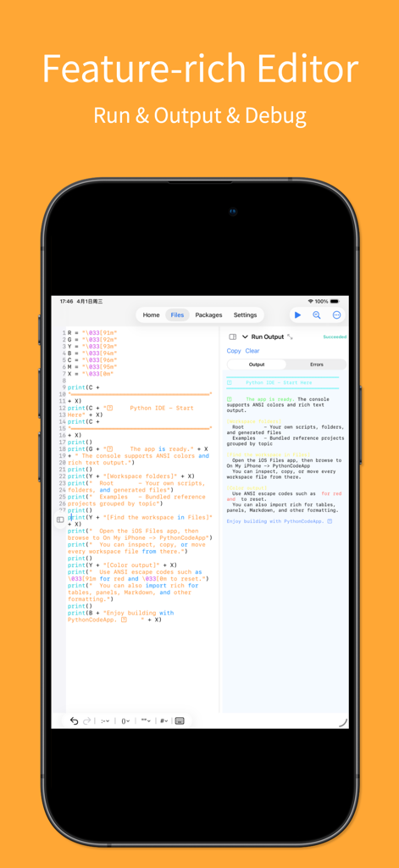Screen dimensions: 399x868
Task: Click code line 'M = "\033[95m"'
Action: click(93, 367)
